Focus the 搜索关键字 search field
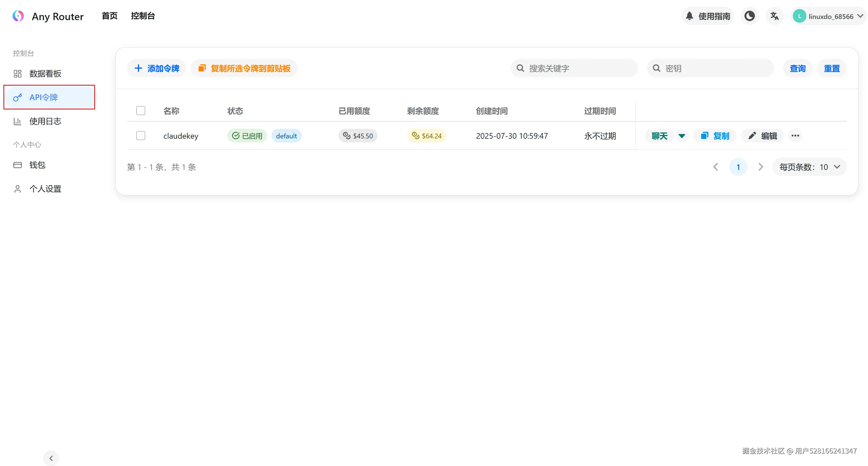Image resolution: width=868 pixels, height=466 pixels. (x=579, y=68)
